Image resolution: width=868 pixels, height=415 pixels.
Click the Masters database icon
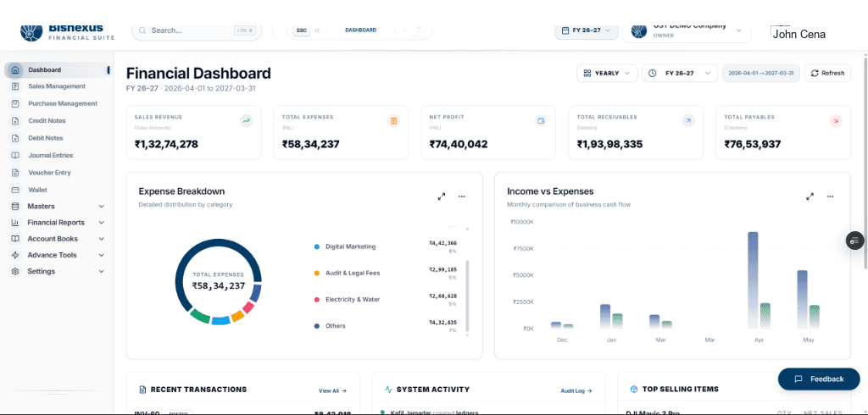(x=15, y=207)
